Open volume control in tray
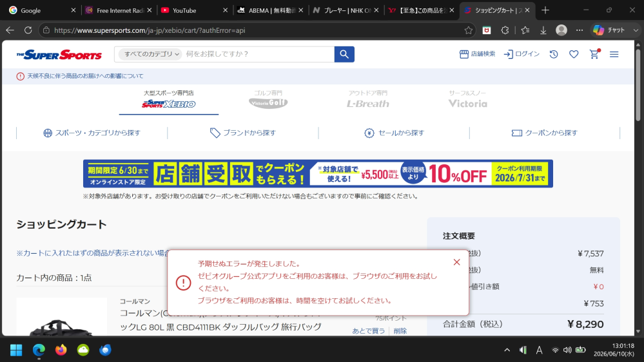Screen dimensions: 644x362 (567, 350)
